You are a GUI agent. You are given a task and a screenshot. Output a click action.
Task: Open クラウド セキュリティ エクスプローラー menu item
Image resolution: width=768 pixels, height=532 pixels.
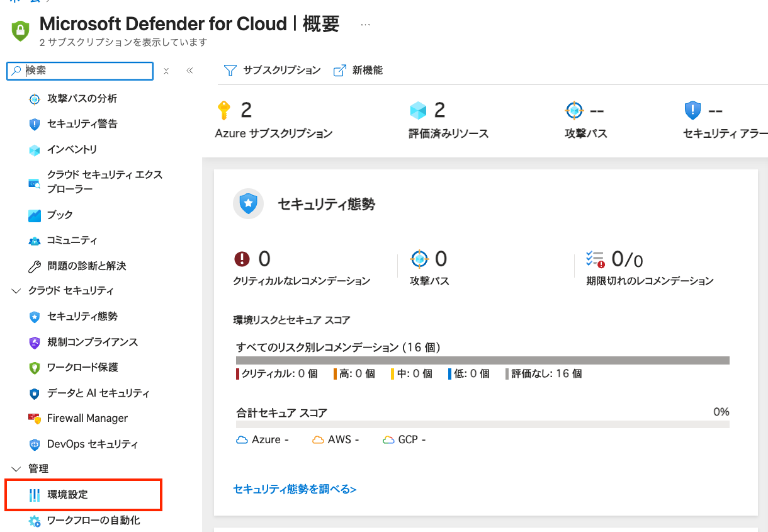104,182
